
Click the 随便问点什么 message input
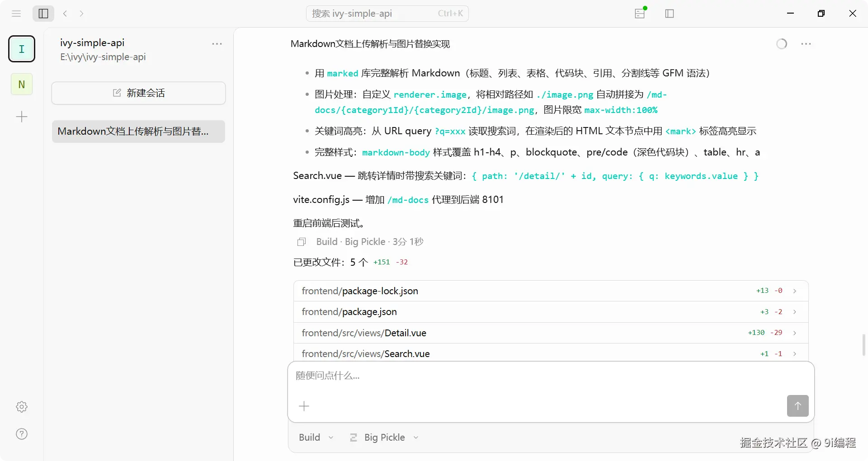pos(551,376)
